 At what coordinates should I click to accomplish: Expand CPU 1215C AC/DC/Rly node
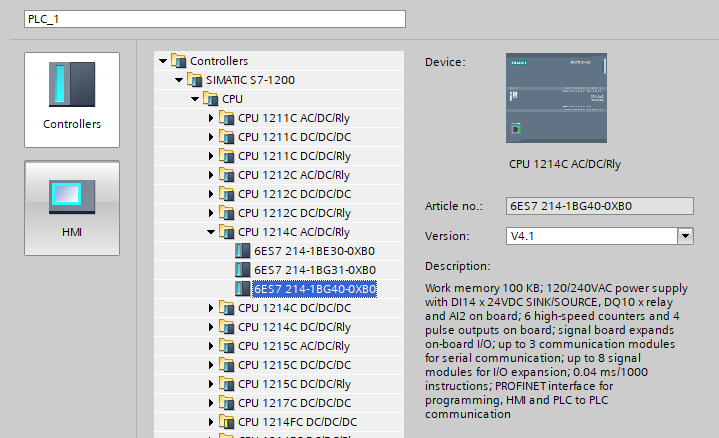click(211, 346)
